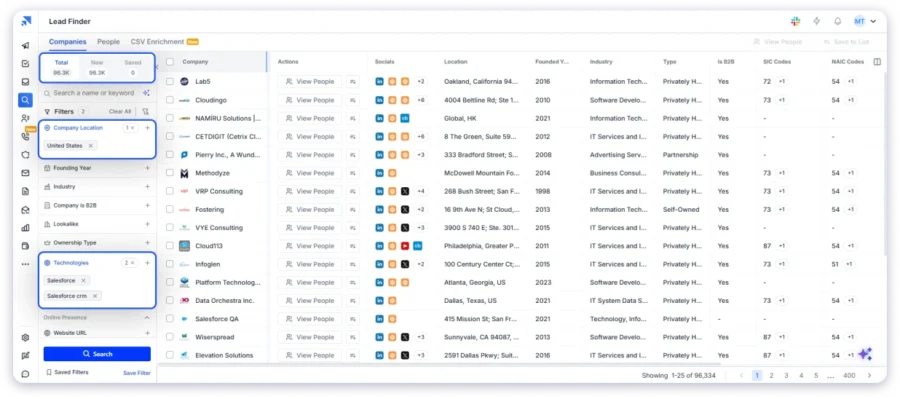Check the Cloud113 row checkbox
The height and width of the screenshot is (399, 900).
tap(170, 246)
